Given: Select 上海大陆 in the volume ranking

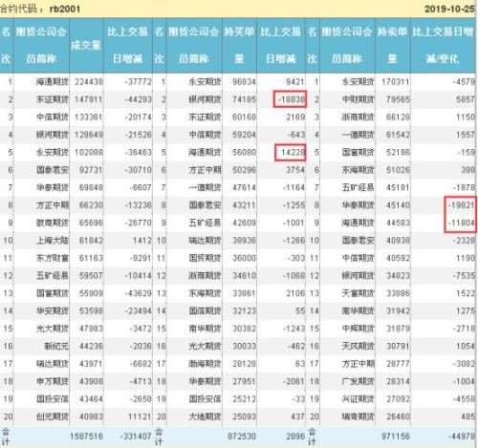Looking at the screenshot, I should (53, 241).
